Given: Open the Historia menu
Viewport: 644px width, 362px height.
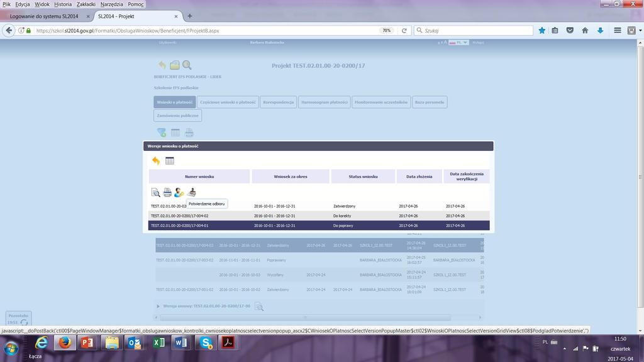Looking at the screenshot, I should pyautogui.click(x=63, y=4).
